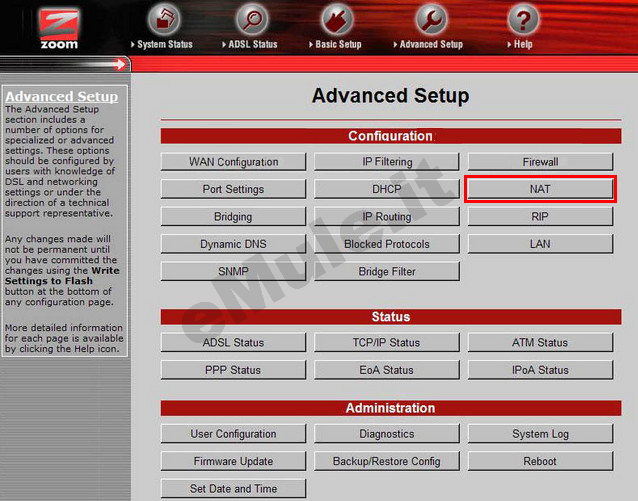Open Blocked Protocols settings
Image resolution: width=638 pixels, height=501 pixels.
click(387, 244)
